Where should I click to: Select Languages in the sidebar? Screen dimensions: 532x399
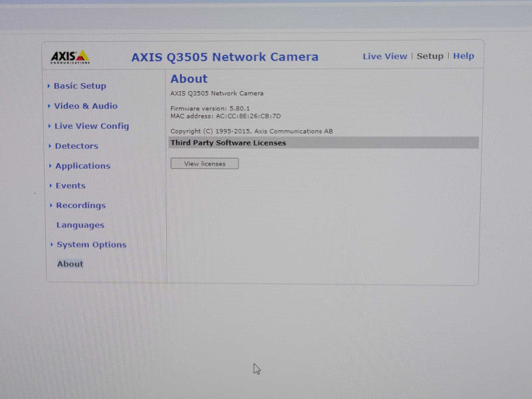(x=80, y=225)
